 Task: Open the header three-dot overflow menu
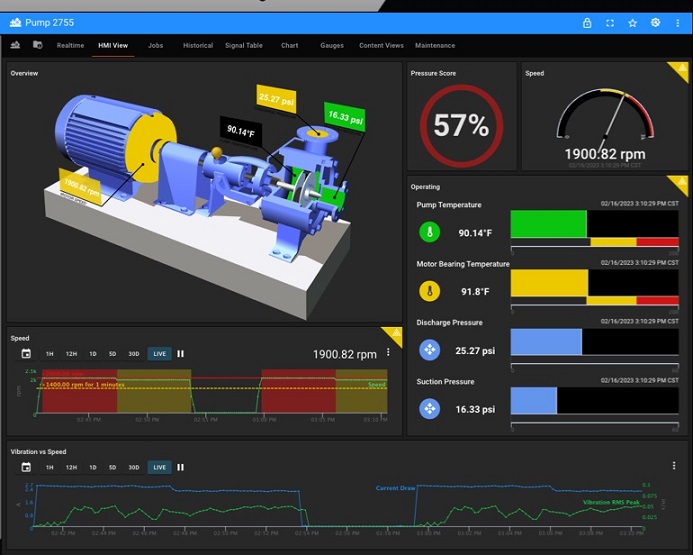(x=677, y=22)
